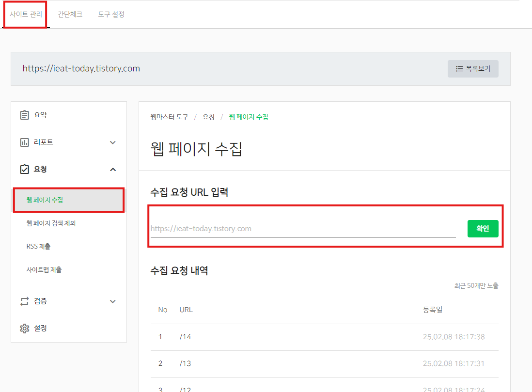Open 웹 페이지 검색 제외 submenu
Image resolution: width=532 pixels, height=392 pixels.
[51, 223]
